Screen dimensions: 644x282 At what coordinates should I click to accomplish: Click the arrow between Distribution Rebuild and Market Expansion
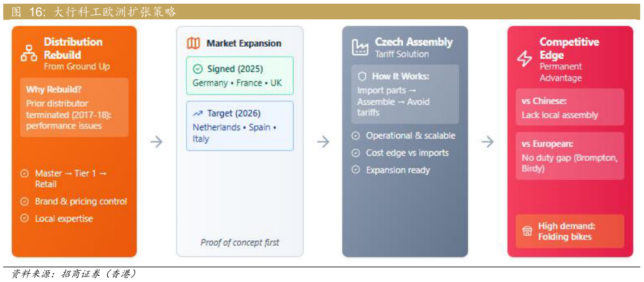pyautogui.click(x=156, y=142)
